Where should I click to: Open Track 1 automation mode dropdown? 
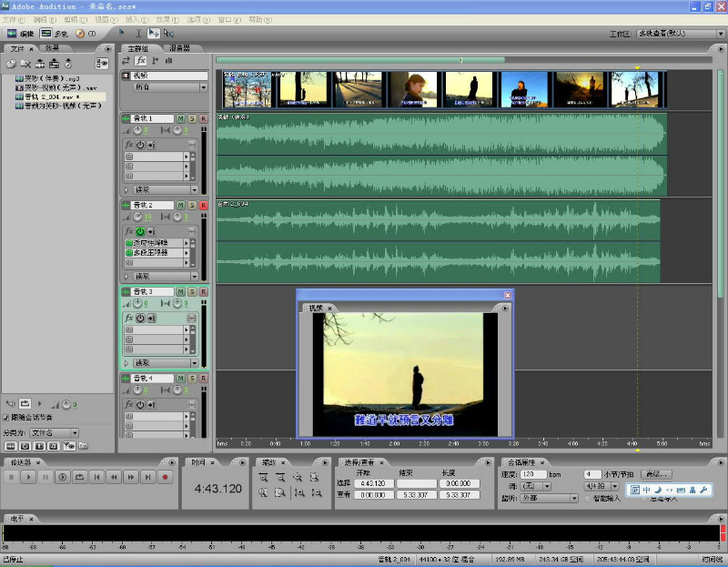[166, 189]
